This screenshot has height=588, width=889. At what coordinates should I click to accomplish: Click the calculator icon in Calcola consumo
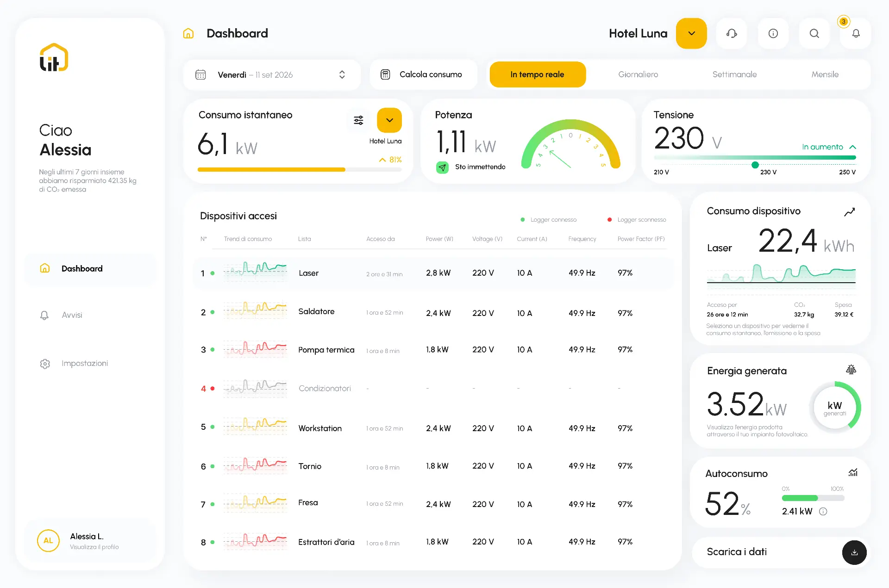(x=385, y=74)
